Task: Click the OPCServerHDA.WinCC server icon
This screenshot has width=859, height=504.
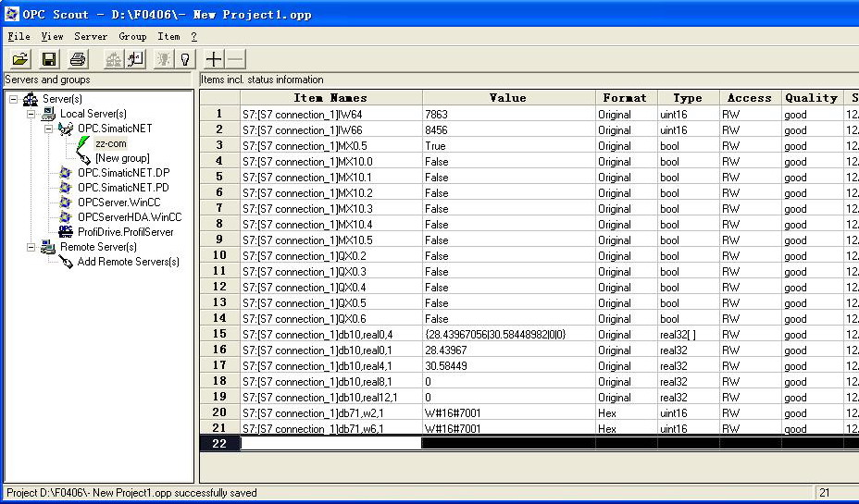Action: (x=66, y=217)
